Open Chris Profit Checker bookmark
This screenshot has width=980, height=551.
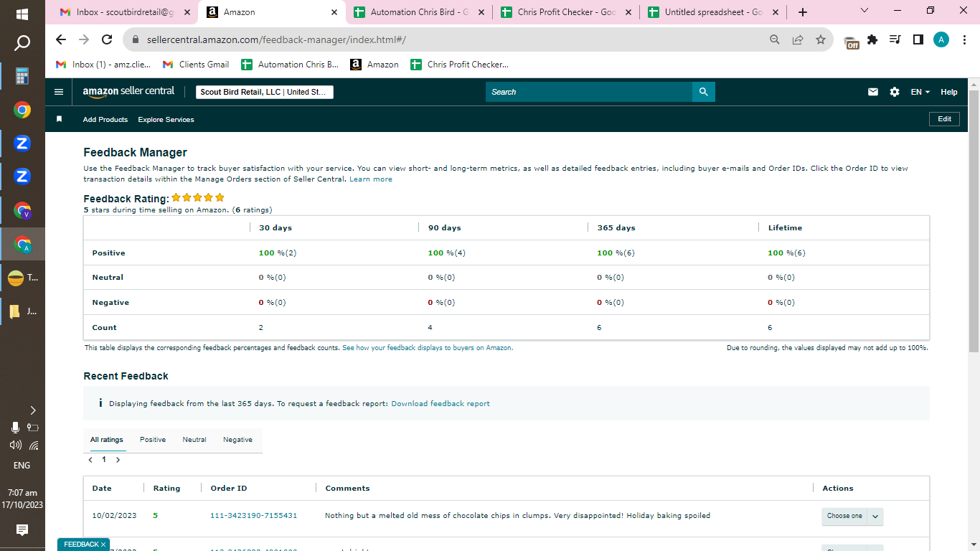459,65
